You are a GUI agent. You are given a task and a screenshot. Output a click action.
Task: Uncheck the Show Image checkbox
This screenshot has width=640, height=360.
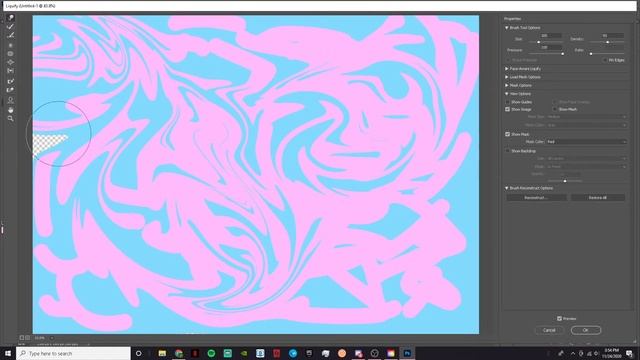click(507, 109)
